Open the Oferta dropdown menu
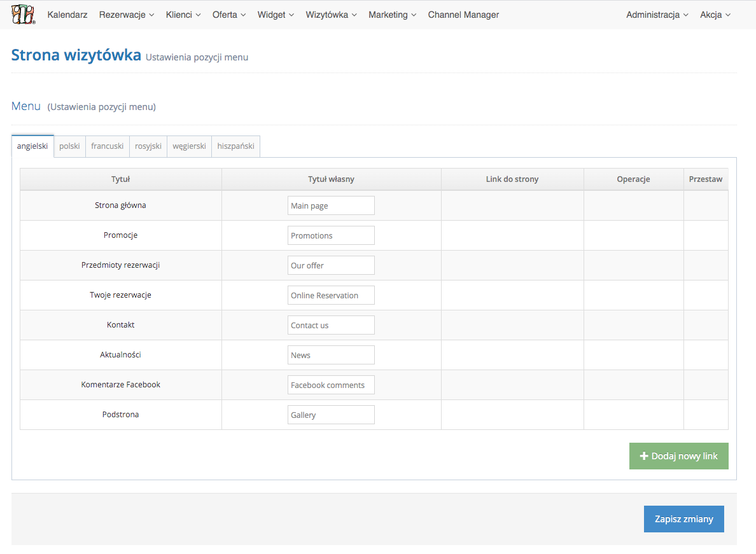756x554 pixels. click(x=229, y=15)
